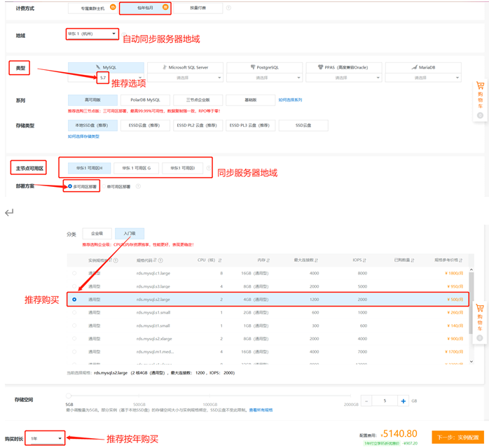489x448 pixels.
Task: Choose 按量付费 billing option
Action: 198,8
